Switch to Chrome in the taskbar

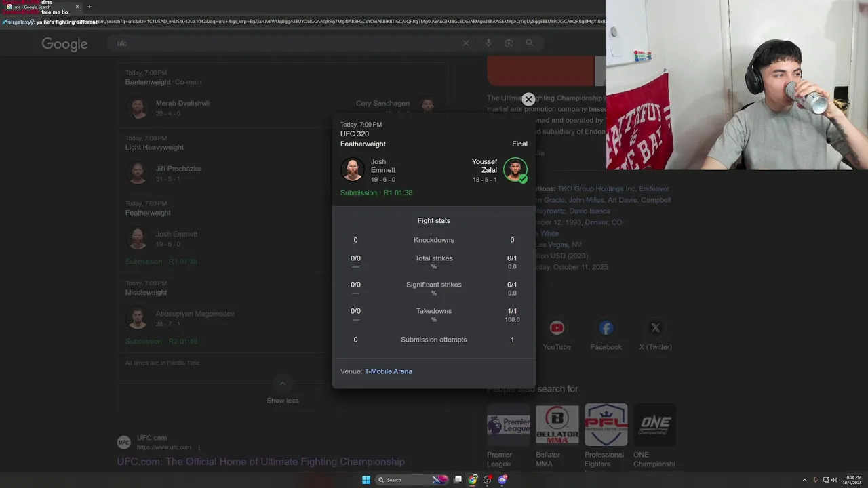[x=473, y=480]
